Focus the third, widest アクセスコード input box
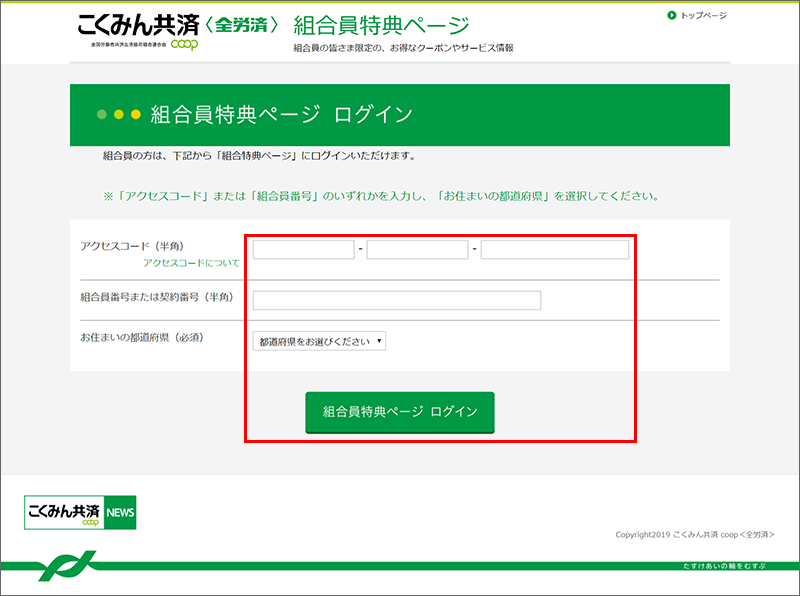Screen dimensions: 800x596 (554, 250)
